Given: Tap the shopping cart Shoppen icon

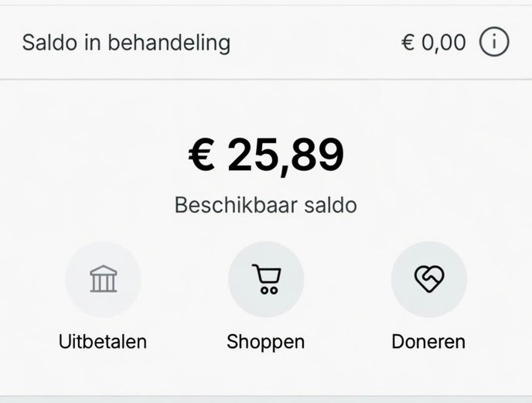Looking at the screenshot, I should pos(265,279).
